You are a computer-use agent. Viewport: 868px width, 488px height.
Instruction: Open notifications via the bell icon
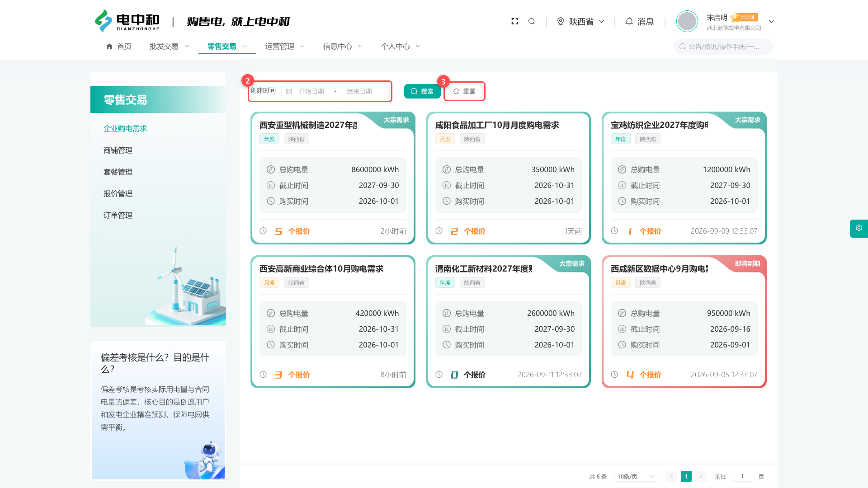point(629,21)
